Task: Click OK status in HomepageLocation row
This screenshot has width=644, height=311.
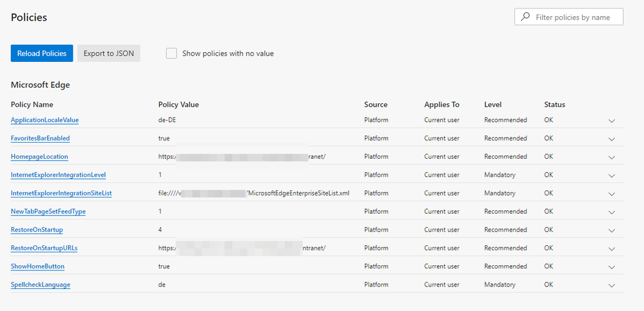Action: click(549, 157)
